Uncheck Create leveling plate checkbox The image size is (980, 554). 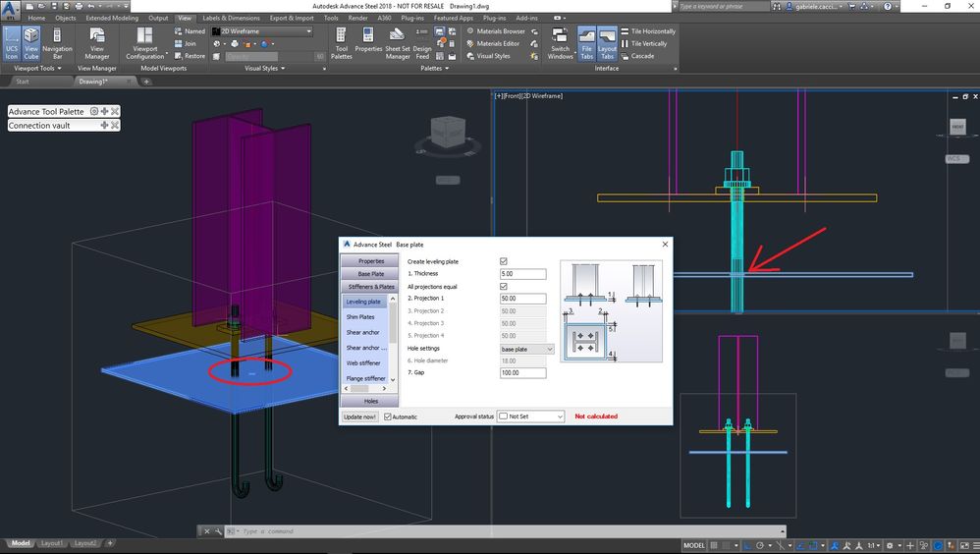point(504,261)
